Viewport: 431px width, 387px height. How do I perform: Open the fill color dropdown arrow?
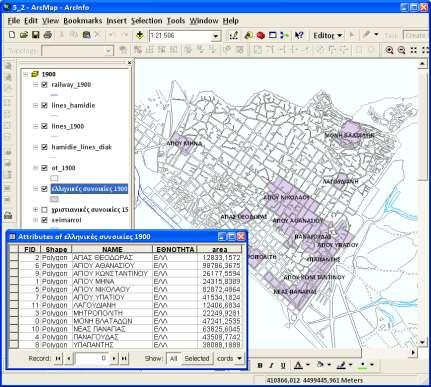[x=329, y=365]
